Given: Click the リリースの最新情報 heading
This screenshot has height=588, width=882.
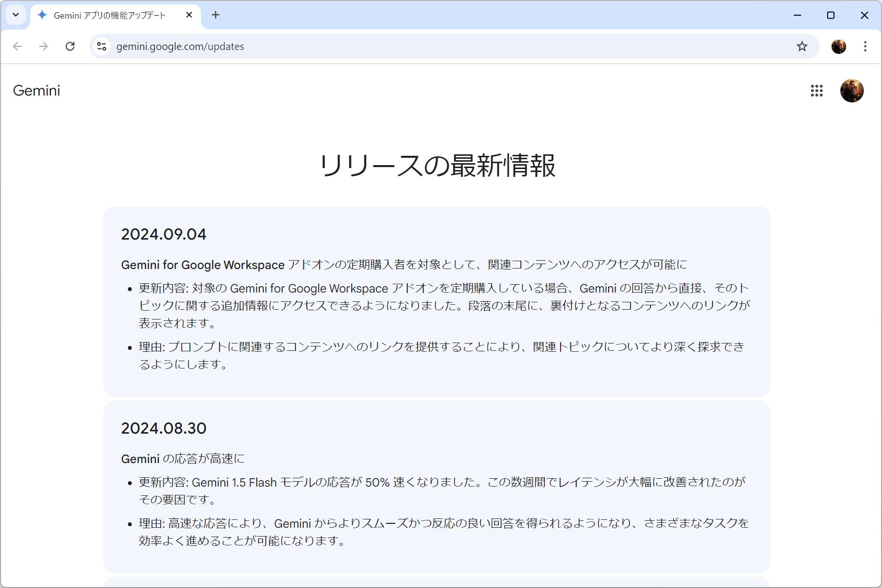Looking at the screenshot, I should click(x=437, y=165).
